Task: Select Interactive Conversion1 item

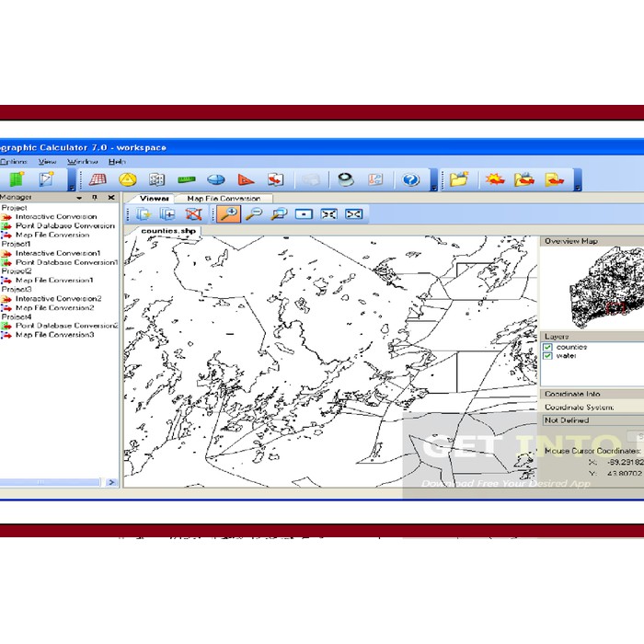Action: point(58,253)
